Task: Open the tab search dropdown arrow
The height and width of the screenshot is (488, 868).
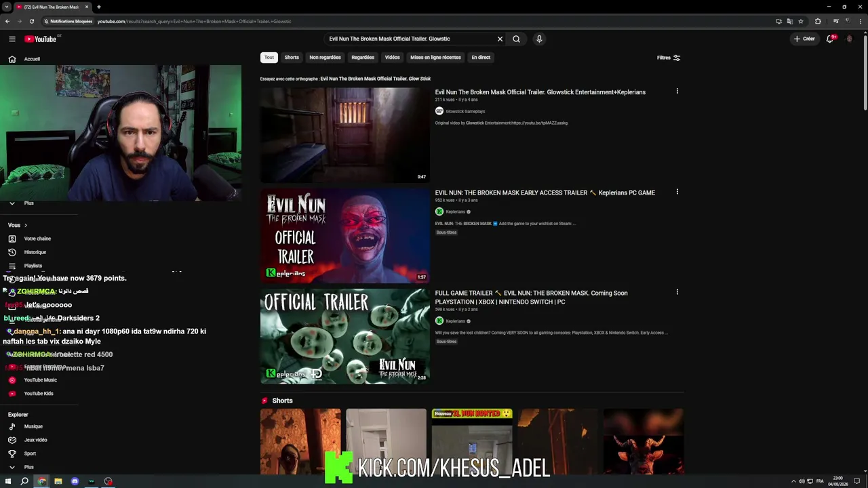Action: [6, 7]
